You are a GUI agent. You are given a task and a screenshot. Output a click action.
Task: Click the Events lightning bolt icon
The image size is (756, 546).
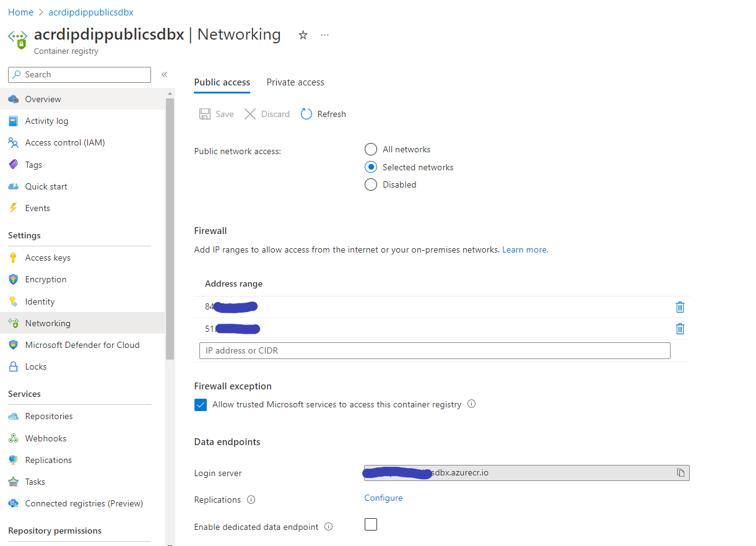coord(13,208)
